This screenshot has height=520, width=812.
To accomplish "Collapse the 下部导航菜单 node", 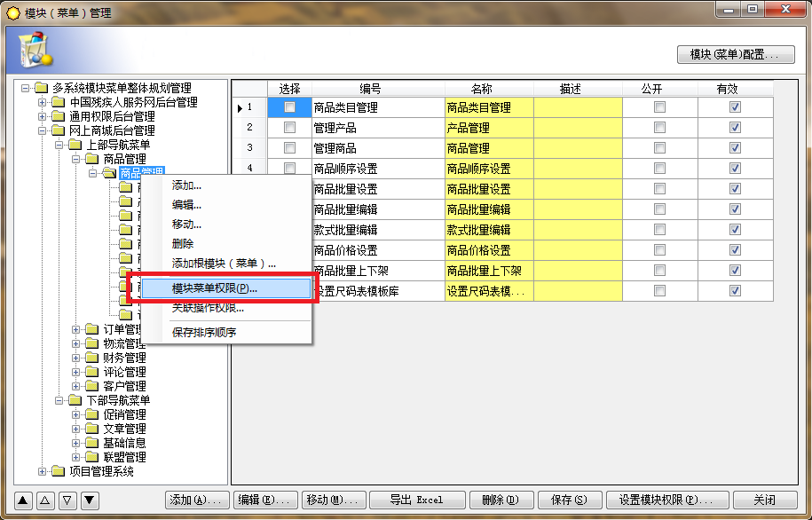I will (x=59, y=400).
